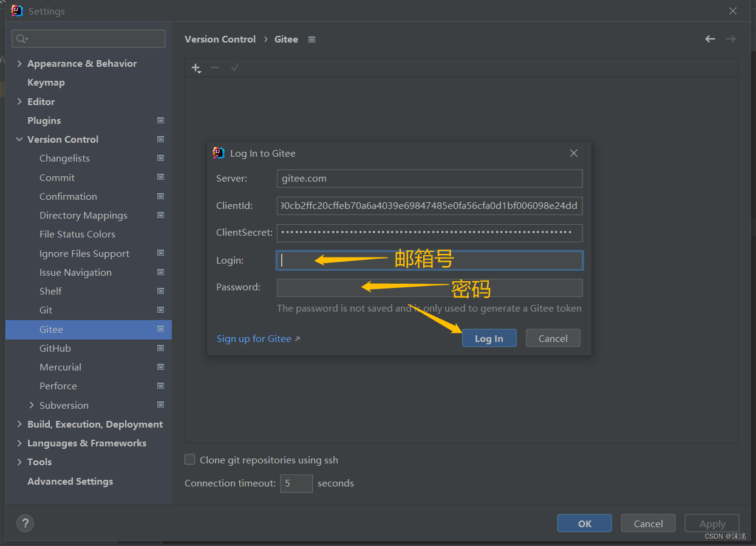The height and width of the screenshot is (546, 756).
Task: Click project settings icon beside Gitee
Action: click(160, 329)
